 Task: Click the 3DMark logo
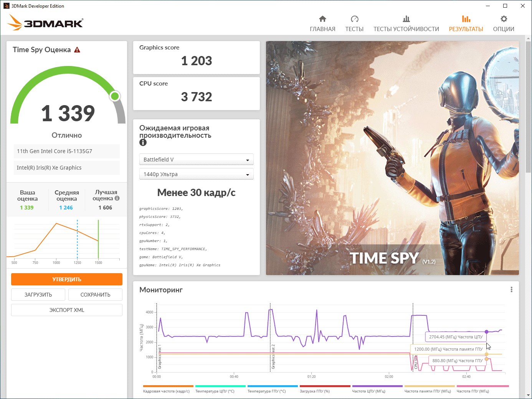45,22
